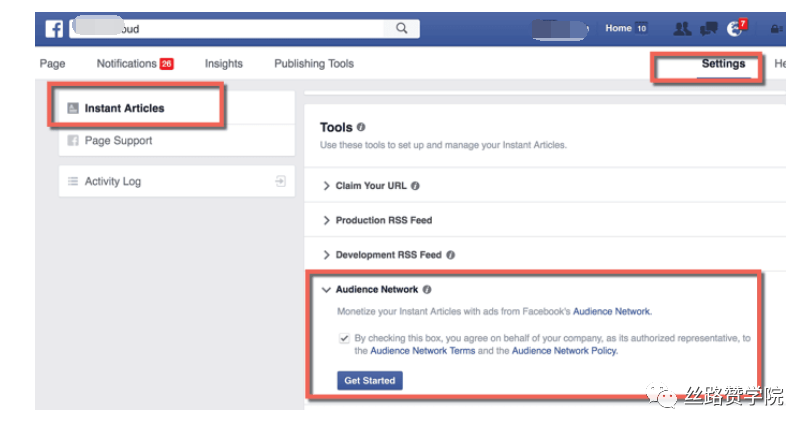Click the Home link in top bar
The image size is (809, 431).
618,28
